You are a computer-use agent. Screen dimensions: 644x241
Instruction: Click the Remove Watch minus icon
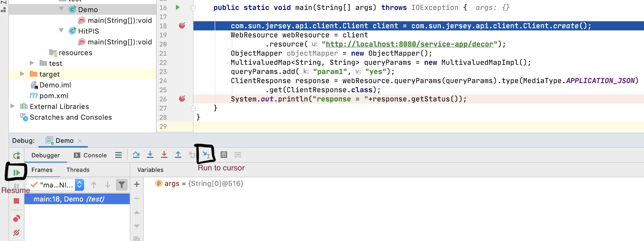[x=137, y=198]
